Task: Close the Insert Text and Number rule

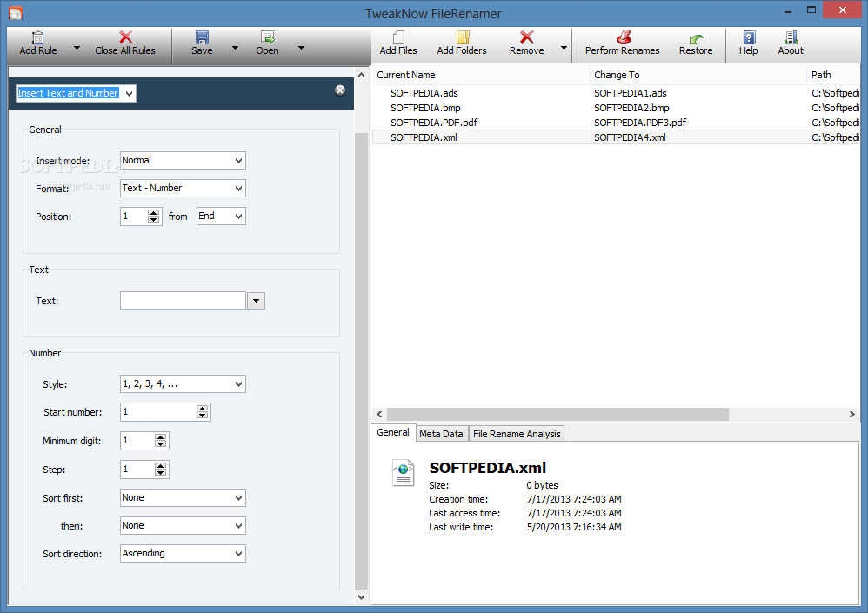Action: 340,90
